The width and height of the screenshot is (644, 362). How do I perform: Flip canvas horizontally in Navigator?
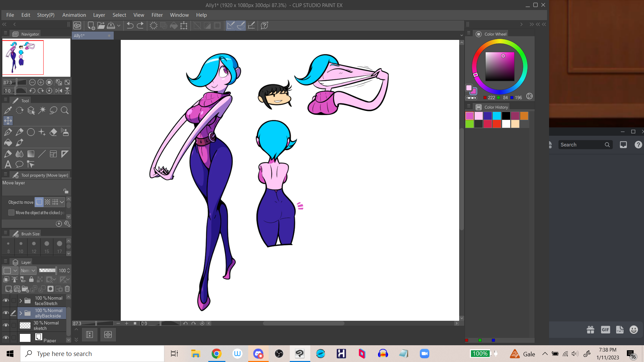tap(59, 90)
